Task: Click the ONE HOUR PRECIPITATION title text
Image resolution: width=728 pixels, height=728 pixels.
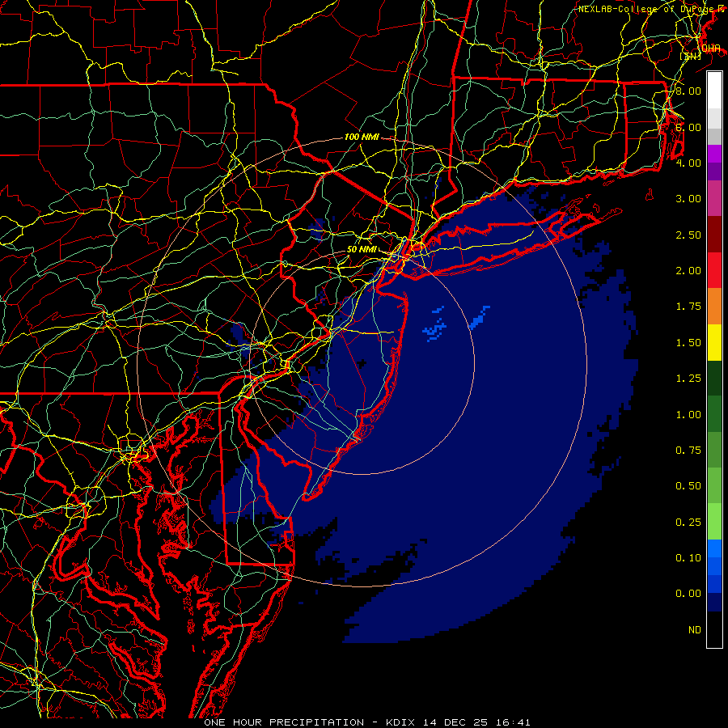Action: pyautogui.click(x=284, y=722)
